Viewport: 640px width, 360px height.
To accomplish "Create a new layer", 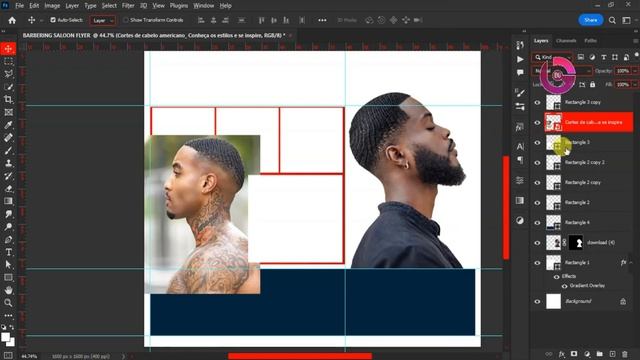I will pyautogui.click(x=612, y=354).
